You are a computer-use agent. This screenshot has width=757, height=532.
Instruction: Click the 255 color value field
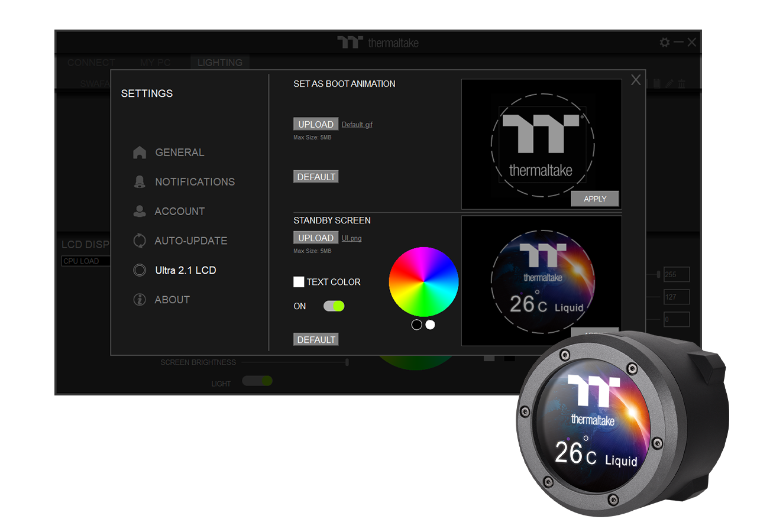(676, 274)
